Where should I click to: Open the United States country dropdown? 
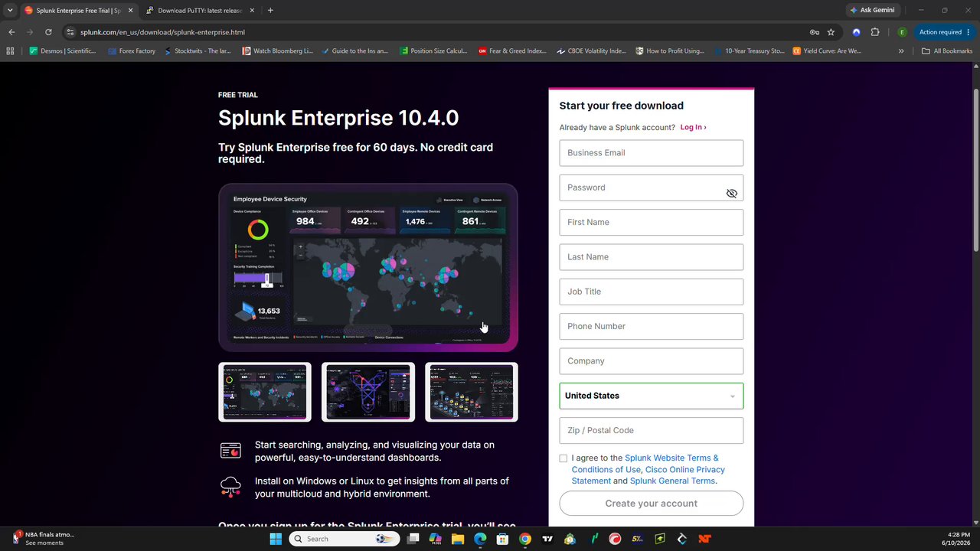pos(651,396)
